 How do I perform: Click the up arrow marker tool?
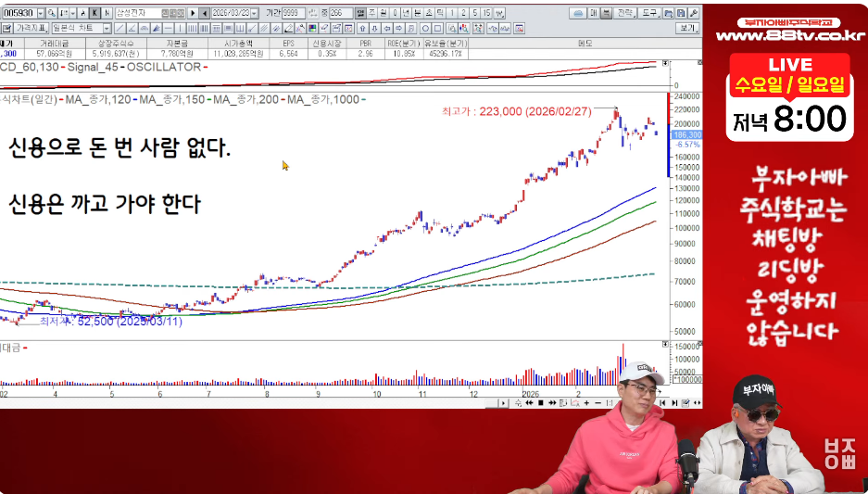pos(362,28)
